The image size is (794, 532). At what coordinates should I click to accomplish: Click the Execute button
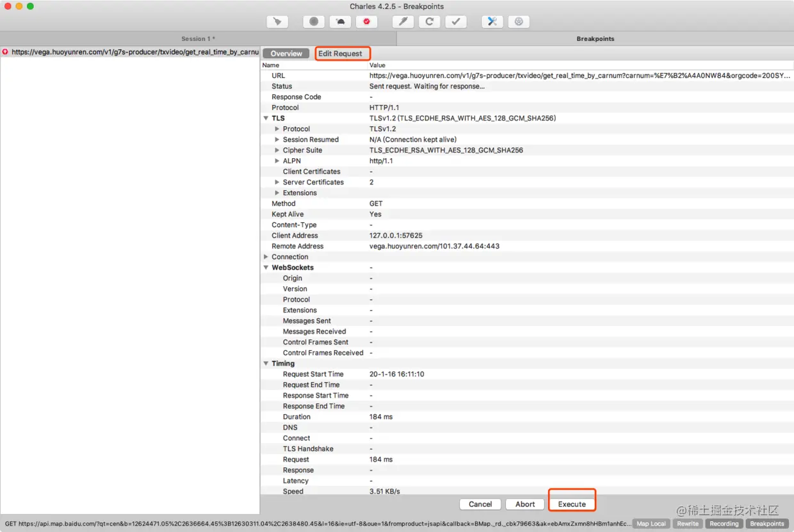tap(572, 504)
